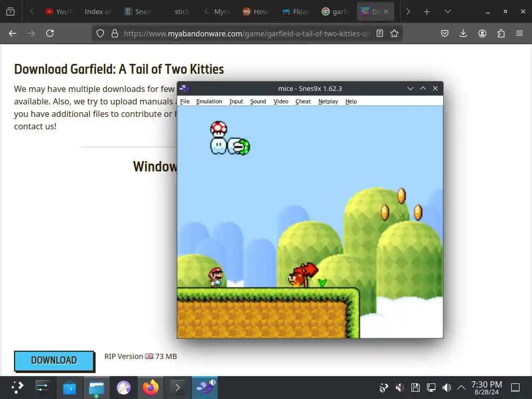Open the Firefox account icon
The height and width of the screenshot is (399, 532).
(482, 33)
